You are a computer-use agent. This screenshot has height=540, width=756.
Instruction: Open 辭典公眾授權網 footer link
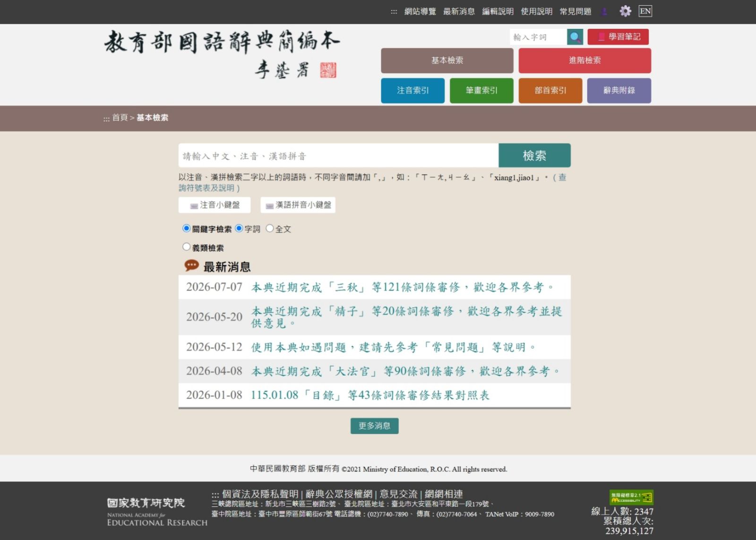pyautogui.click(x=339, y=494)
